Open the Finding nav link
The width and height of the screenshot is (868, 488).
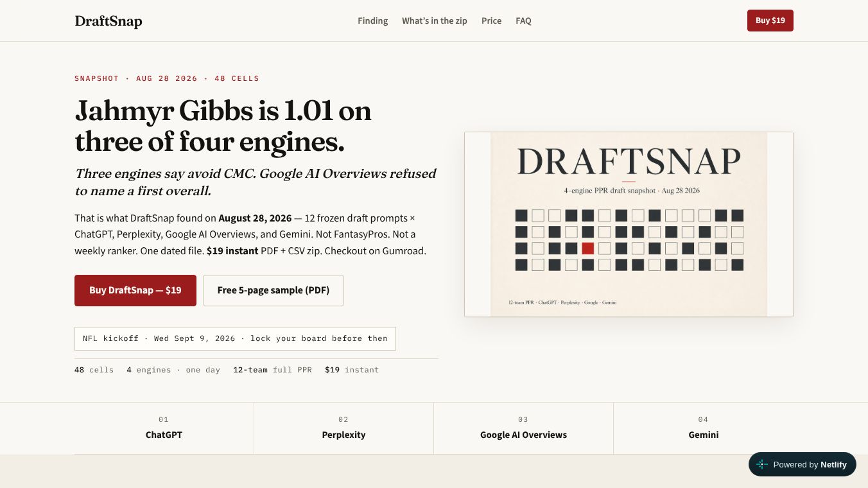pos(373,21)
